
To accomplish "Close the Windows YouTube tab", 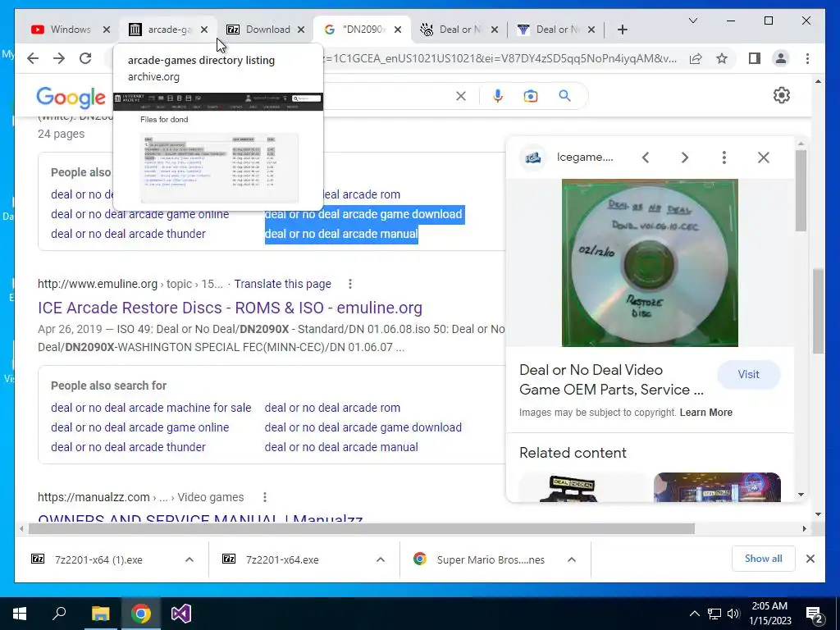I will tap(106, 30).
